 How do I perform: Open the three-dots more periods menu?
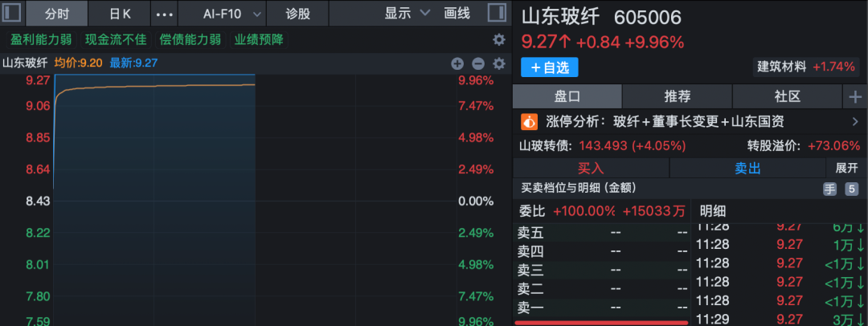[163, 14]
